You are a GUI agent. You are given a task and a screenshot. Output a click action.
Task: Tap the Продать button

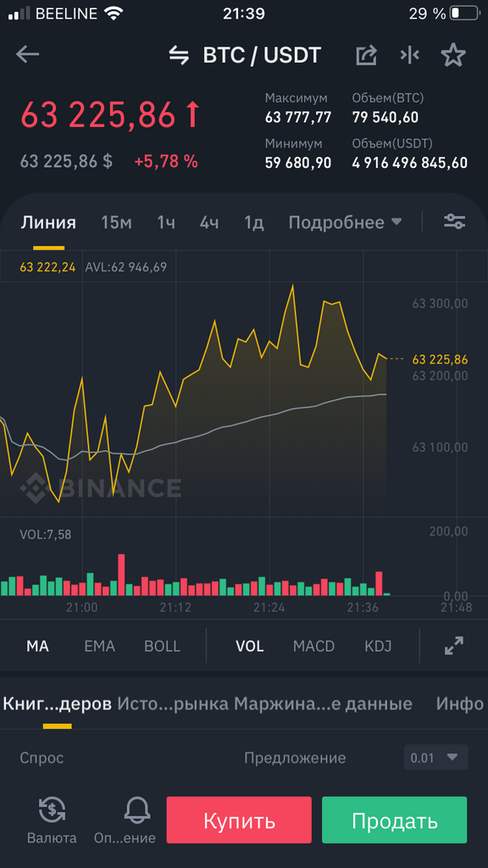[395, 820]
